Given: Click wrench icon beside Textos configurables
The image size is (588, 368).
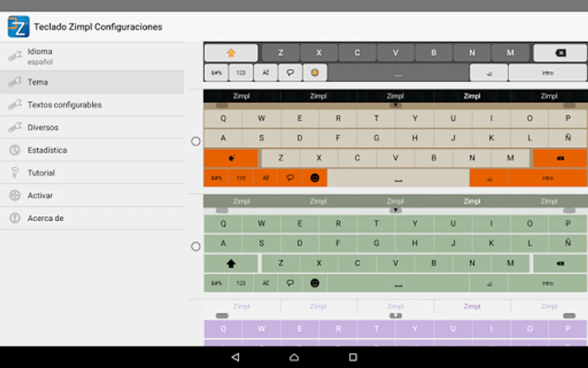Looking at the screenshot, I should click(x=15, y=105).
